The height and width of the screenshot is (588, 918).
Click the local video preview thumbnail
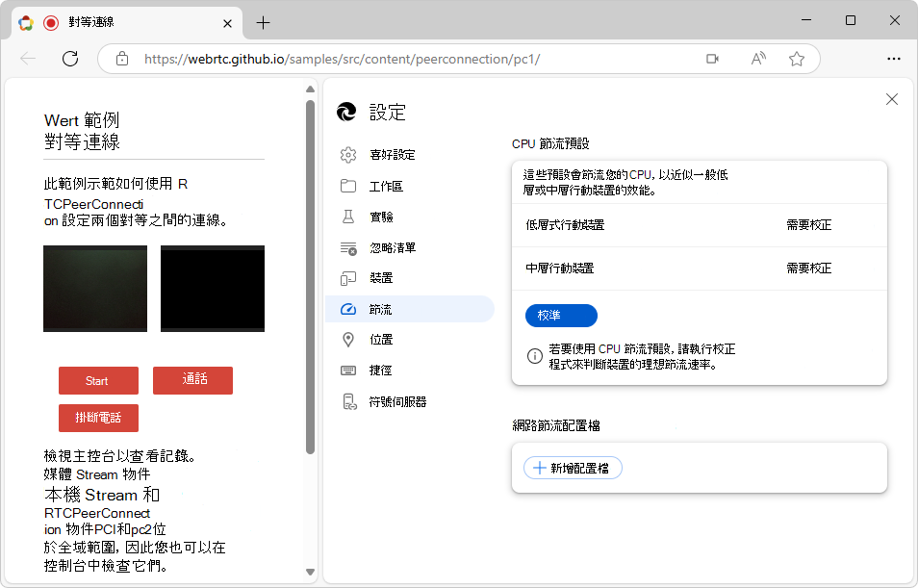(x=94, y=289)
